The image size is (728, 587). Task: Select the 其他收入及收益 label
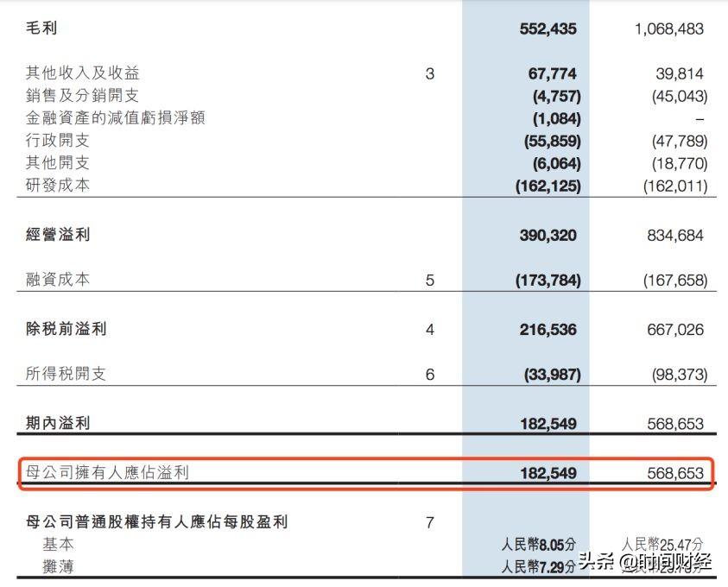point(82,73)
